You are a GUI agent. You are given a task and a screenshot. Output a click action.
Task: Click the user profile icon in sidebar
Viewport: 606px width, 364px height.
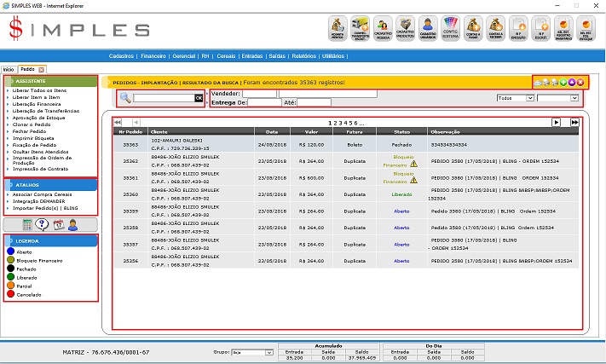73,224
